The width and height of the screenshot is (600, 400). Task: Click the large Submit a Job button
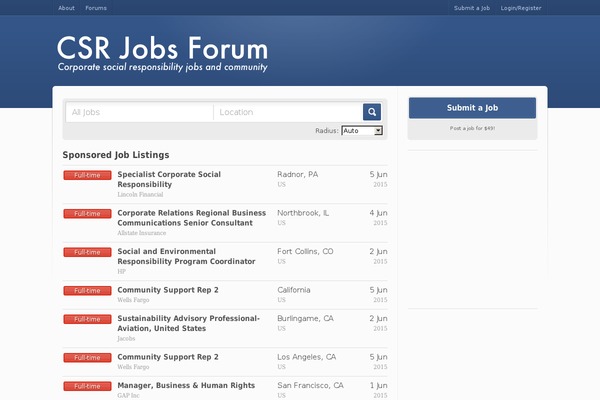point(472,108)
